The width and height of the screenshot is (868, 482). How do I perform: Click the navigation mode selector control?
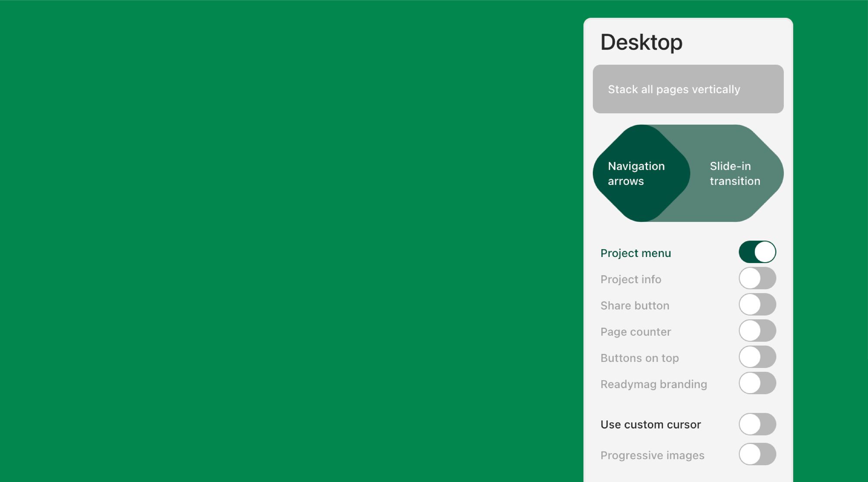[688, 173]
